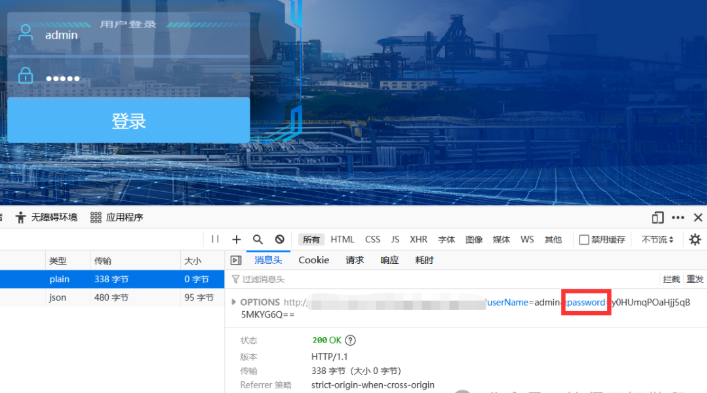
Task: Click the 480 字节 transfer cell
Action: coord(111,297)
